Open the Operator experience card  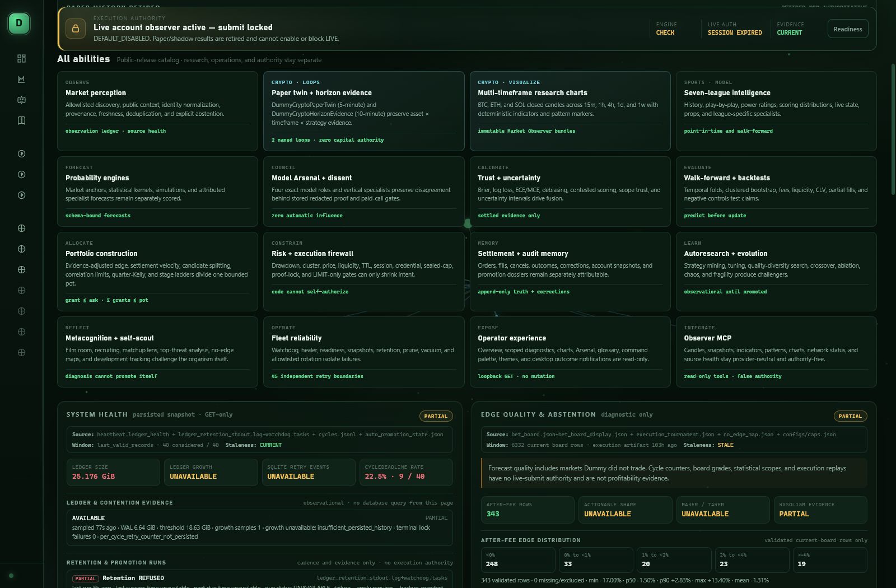570,352
